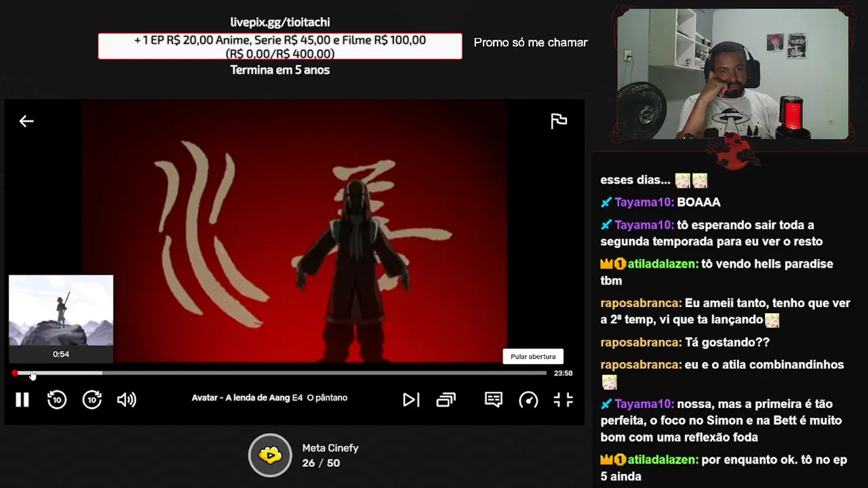Click the streamer webcam feed
The width and height of the screenshot is (868, 488).
pos(733,74)
